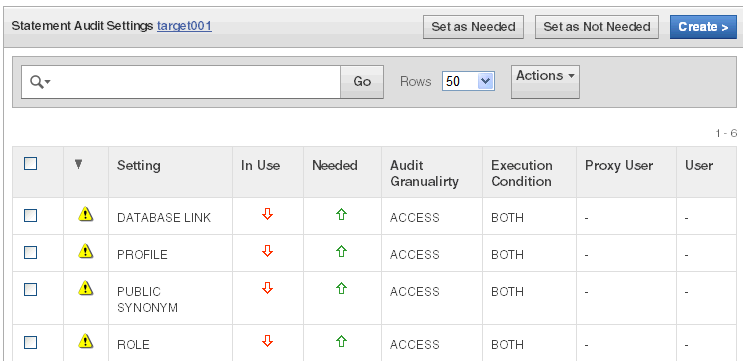The height and width of the screenshot is (361, 743).
Task: Click ACCESS in the DATABASE LINK row
Action: [x=415, y=217]
